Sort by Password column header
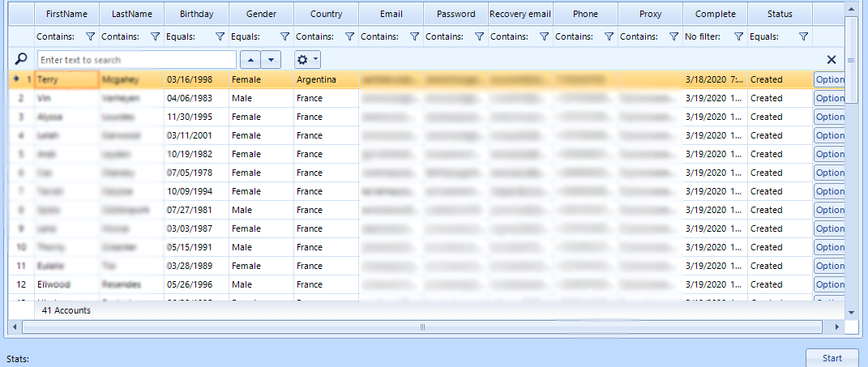This screenshot has height=367, width=868. click(x=455, y=14)
